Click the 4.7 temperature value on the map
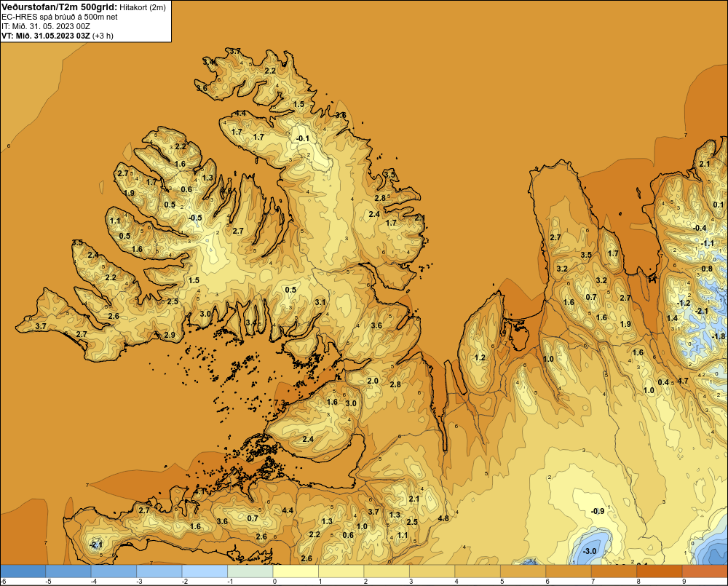Image resolution: width=728 pixels, height=586 pixels. [x=683, y=381]
